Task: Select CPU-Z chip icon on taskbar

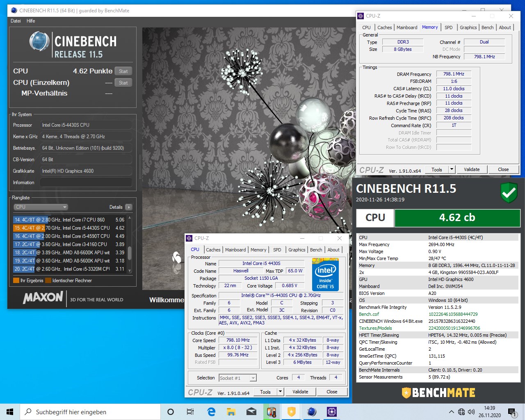Action: point(331,412)
